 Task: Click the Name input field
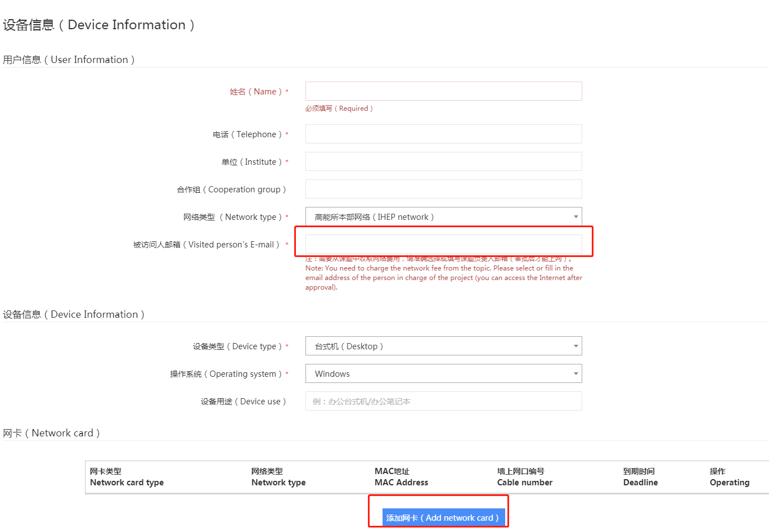[x=443, y=91]
